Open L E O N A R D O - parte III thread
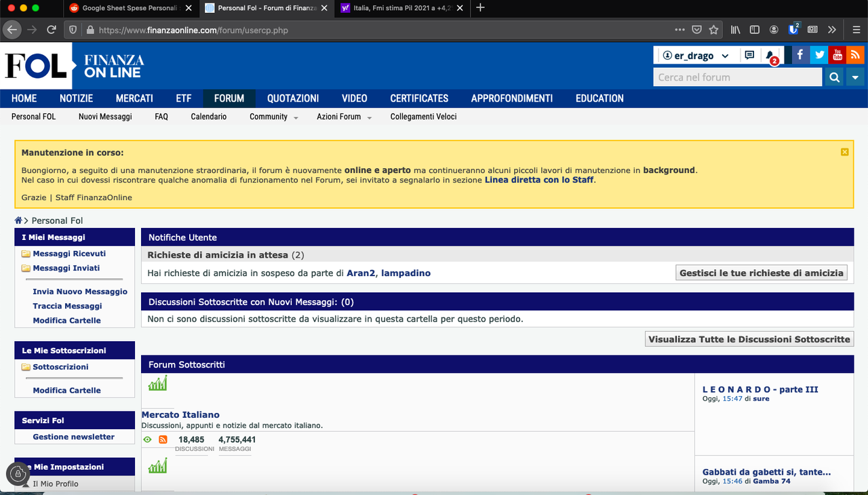Viewport: 868px width, 495px height. tap(760, 389)
